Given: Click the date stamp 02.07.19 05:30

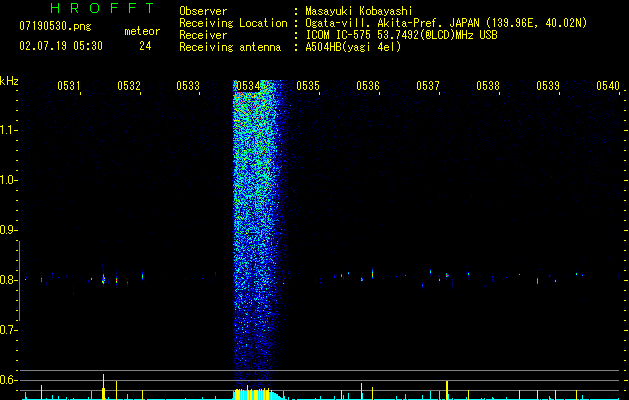Looking at the screenshot, I should pyautogui.click(x=61, y=46).
